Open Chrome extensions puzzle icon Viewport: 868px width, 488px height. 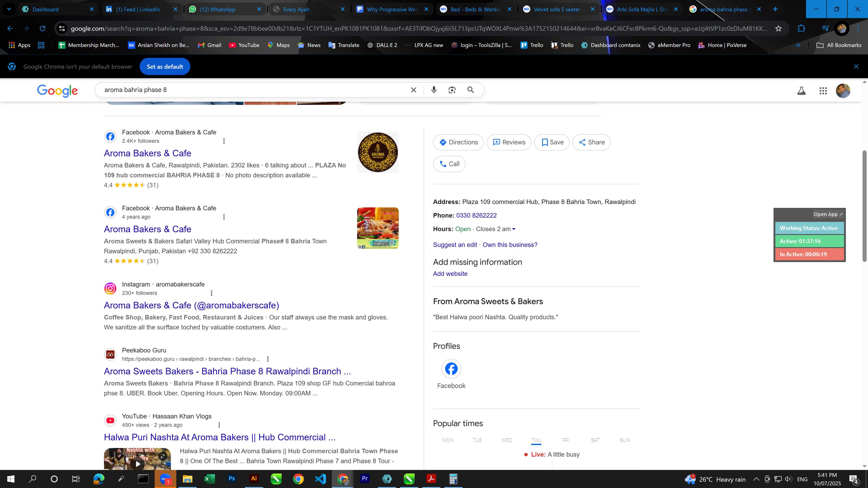click(801, 29)
